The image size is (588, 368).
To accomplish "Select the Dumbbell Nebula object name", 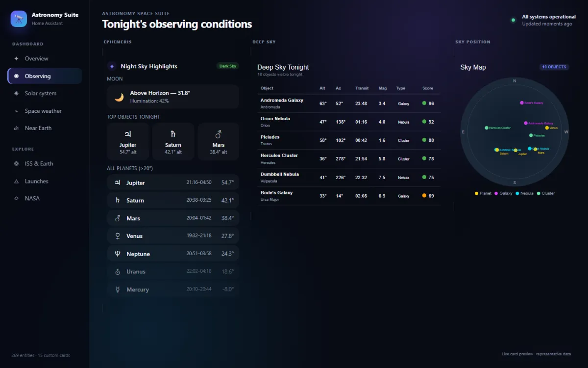I will (x=280, y=174).
